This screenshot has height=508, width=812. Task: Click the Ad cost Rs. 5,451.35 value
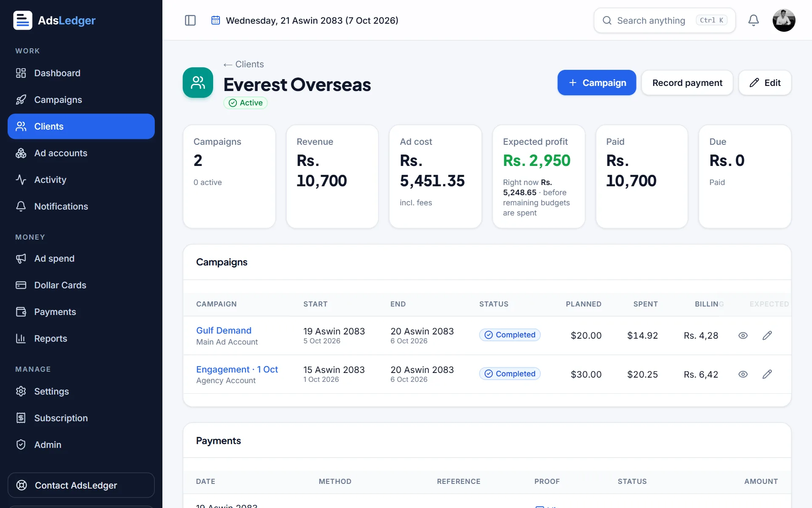(x=432, y=171)
